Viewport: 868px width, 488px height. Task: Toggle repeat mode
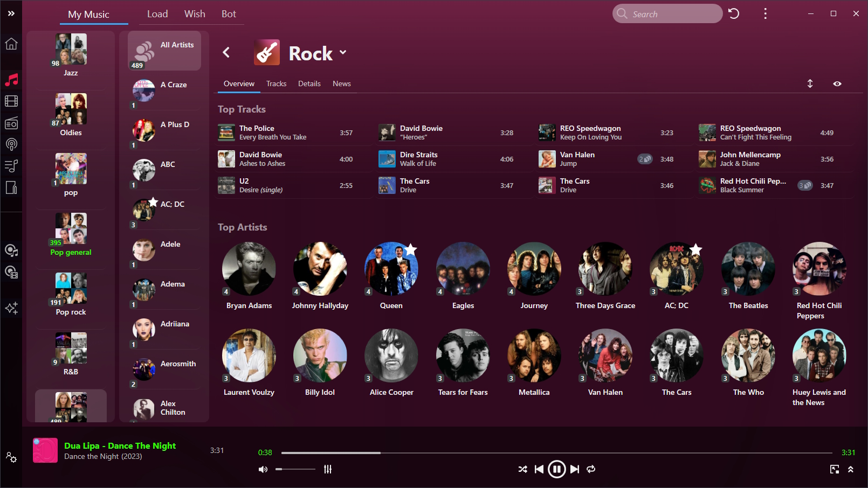click(591, 469)
